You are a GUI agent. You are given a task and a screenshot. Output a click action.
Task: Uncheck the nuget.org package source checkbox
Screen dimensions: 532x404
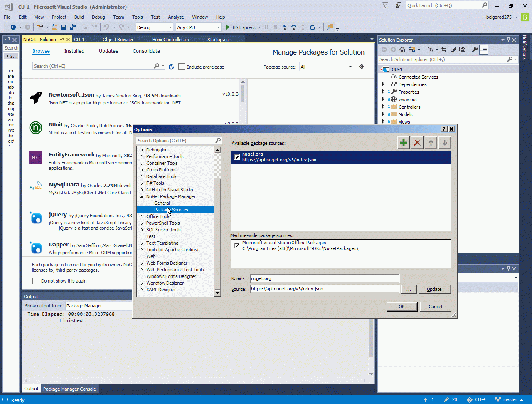point(237,157)
